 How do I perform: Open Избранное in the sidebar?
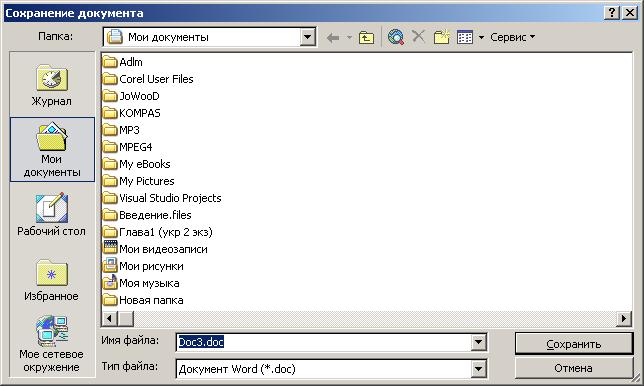click(52, 280)
